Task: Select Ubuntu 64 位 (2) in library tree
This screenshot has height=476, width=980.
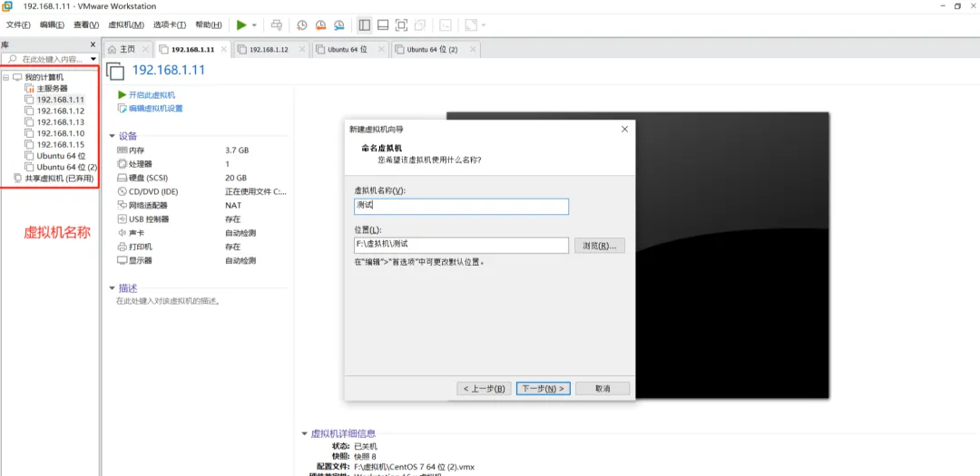Action: coord(66,167)
